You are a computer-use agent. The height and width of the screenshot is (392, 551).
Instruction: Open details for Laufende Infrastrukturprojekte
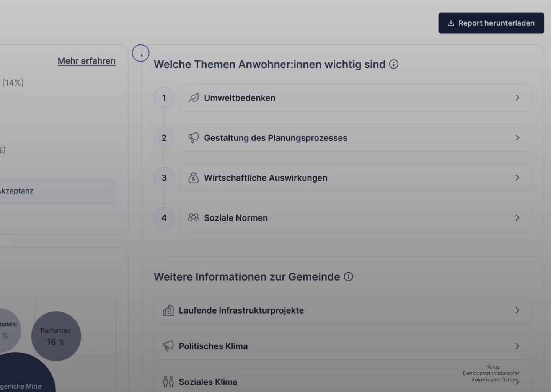click(x=517, y=310)
